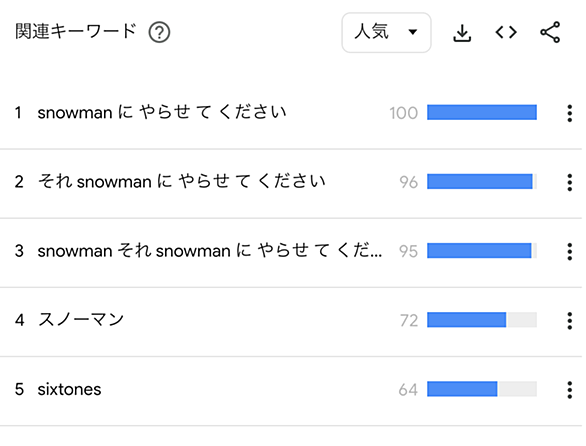
Task: Click the share icon
Action: (550, 33)
